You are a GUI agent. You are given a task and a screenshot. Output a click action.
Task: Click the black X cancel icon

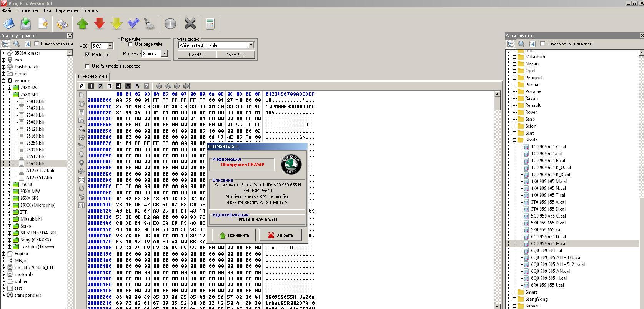tap(190, 24)
